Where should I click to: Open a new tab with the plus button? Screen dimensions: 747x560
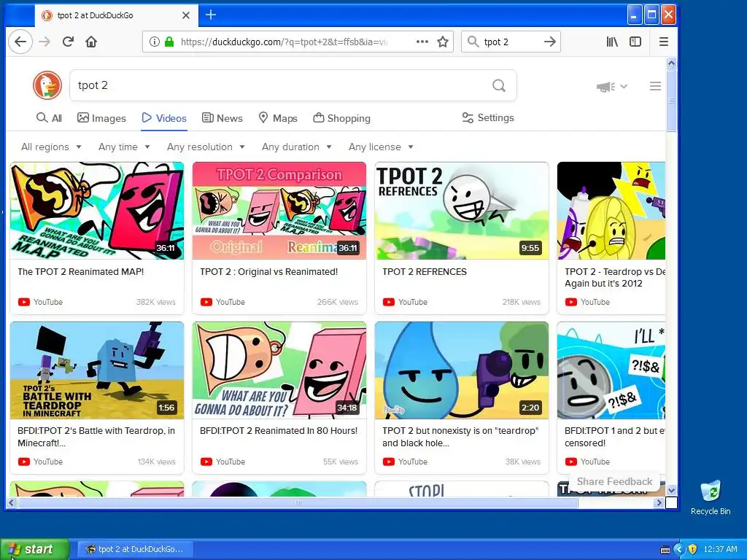click(211, 15)
